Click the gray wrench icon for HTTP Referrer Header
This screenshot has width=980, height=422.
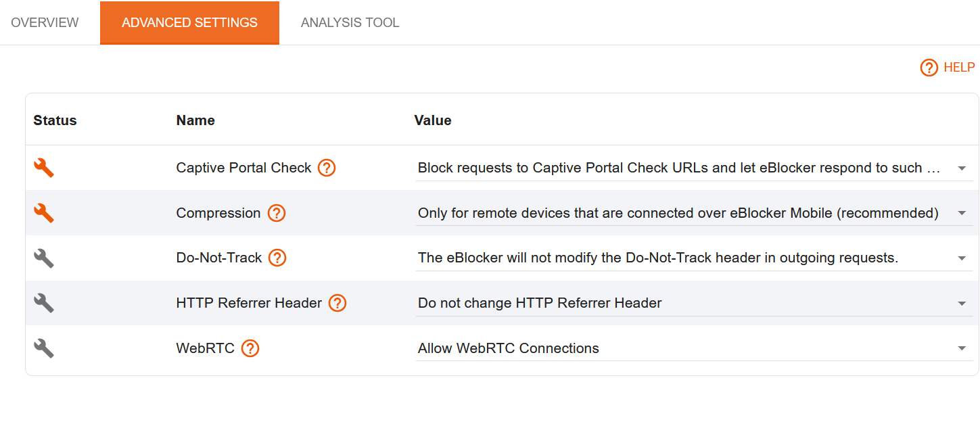point(43,303)
